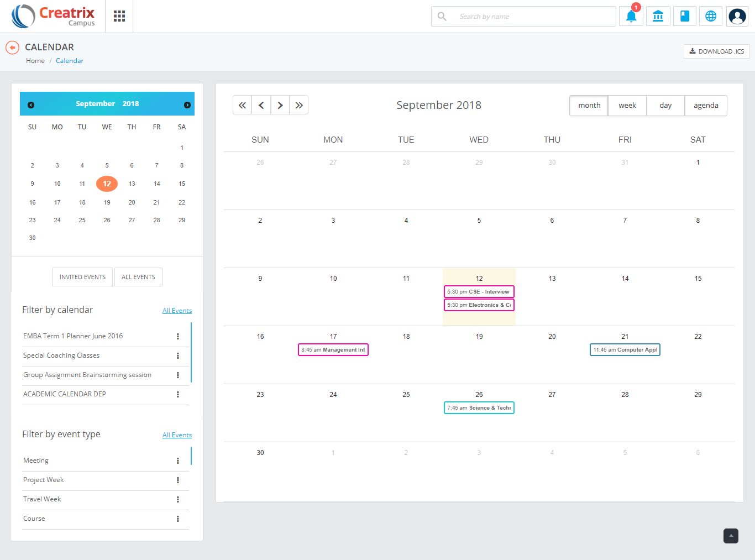The image size is (755, 560).
Task: Switch to week view
Action: (x=627, y=105)
